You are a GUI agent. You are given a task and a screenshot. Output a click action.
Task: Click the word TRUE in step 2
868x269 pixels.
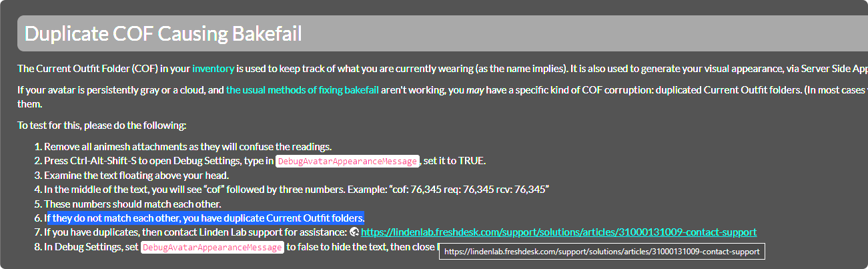472,161
